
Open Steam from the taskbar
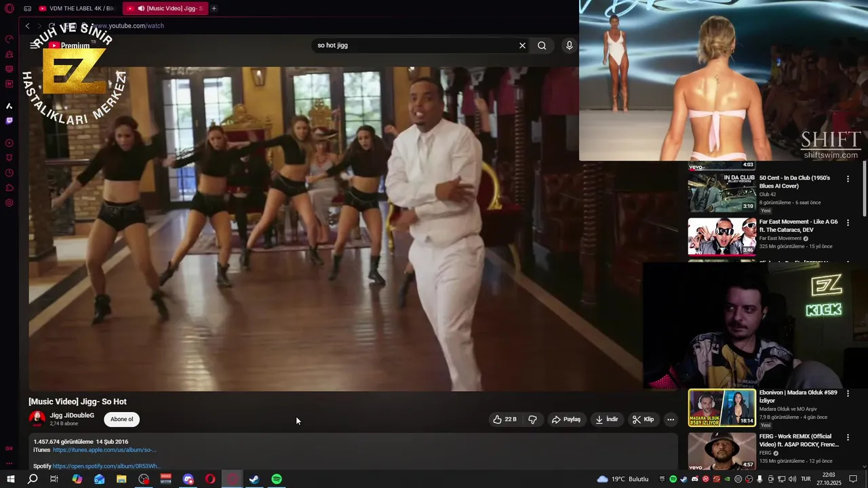254,479
